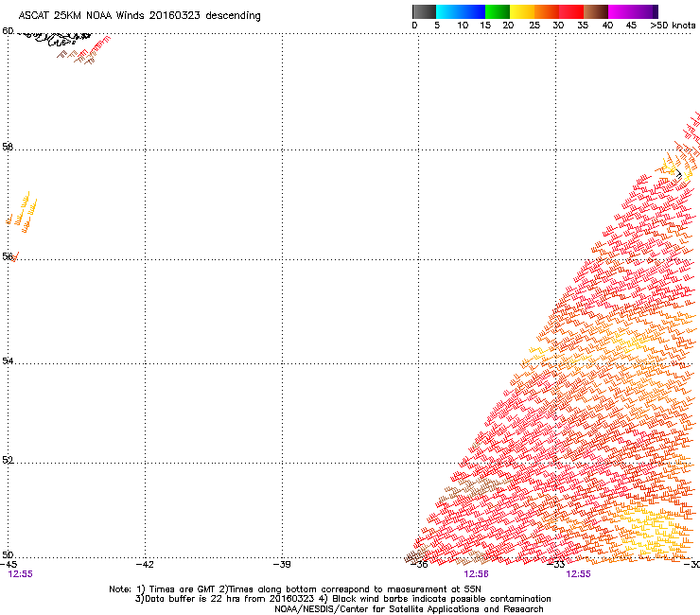
Task: Click the "25" label on the wind speed scale
Action: 534,26
